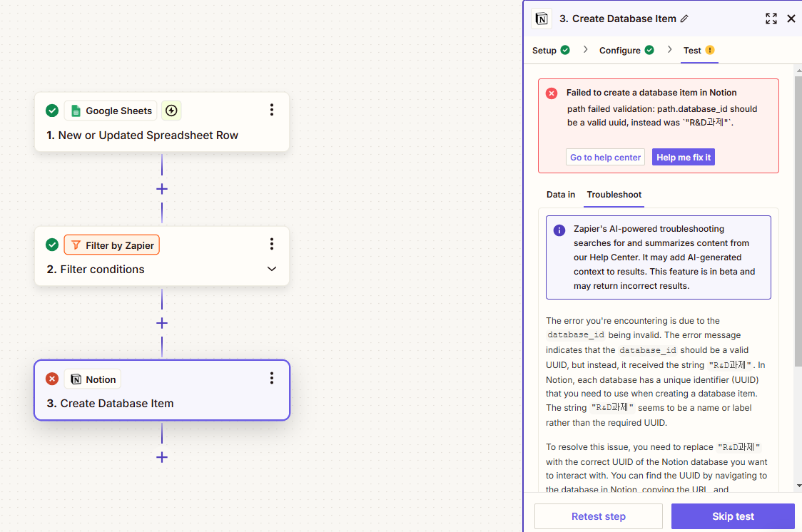Expand the side panel to full screen
This screenshot has height=532, width=802.
771,19
